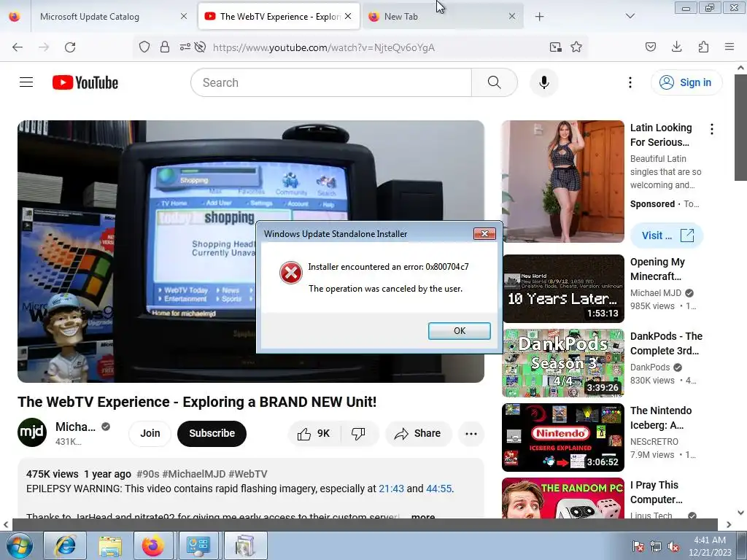Image resolution: width=747 pixels, height=560 pixels.
Task: Reload the current page
Action: coord(70,47)
